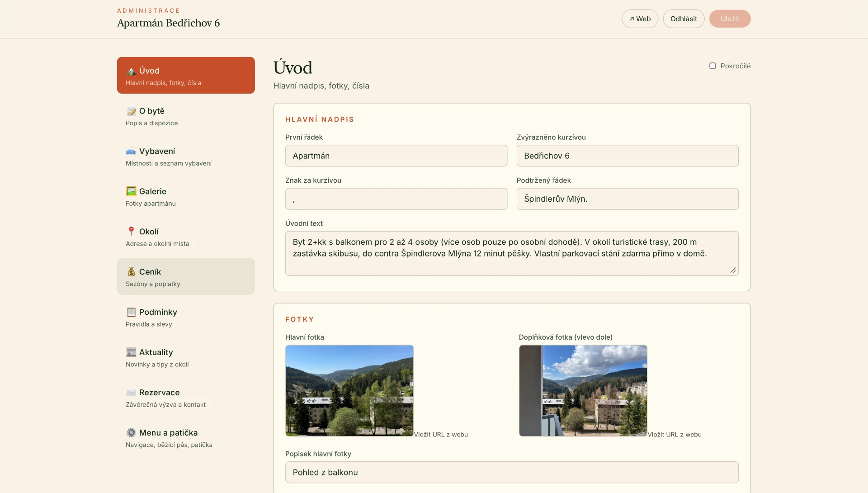Open the Úvod section in the sidebar
The width and height of the screenshot is (868, 493).
click(186, 76)
